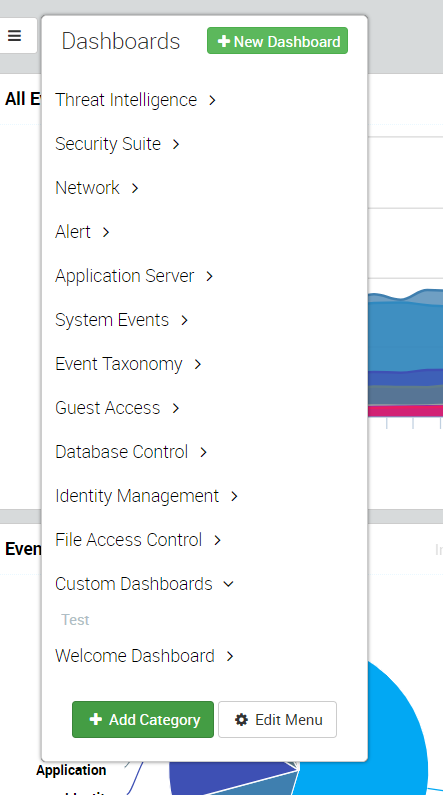Expand the Database Control chevron arrow

pos(203,452)
